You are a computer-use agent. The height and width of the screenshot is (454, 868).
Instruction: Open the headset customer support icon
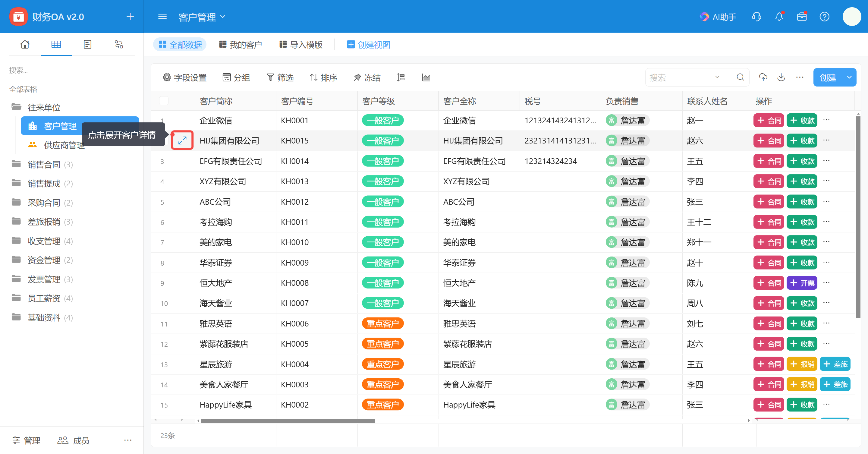click(x=756, y=17)
